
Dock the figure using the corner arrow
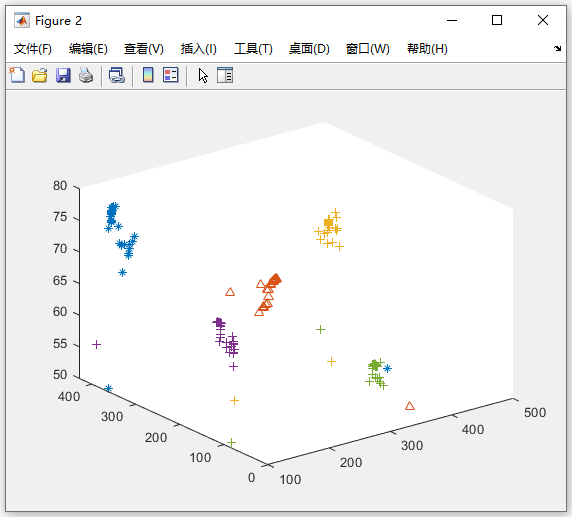point(557,49)
